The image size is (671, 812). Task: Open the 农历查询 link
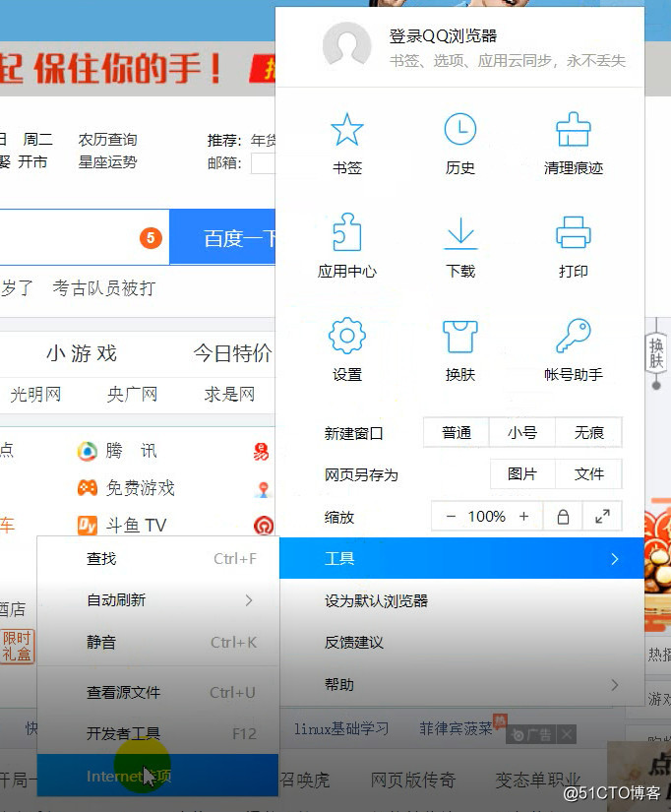107,140
